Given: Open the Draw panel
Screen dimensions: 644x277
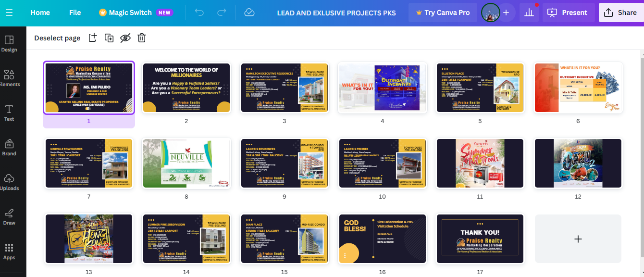Looking at the screenshot, I should point(9,217).
